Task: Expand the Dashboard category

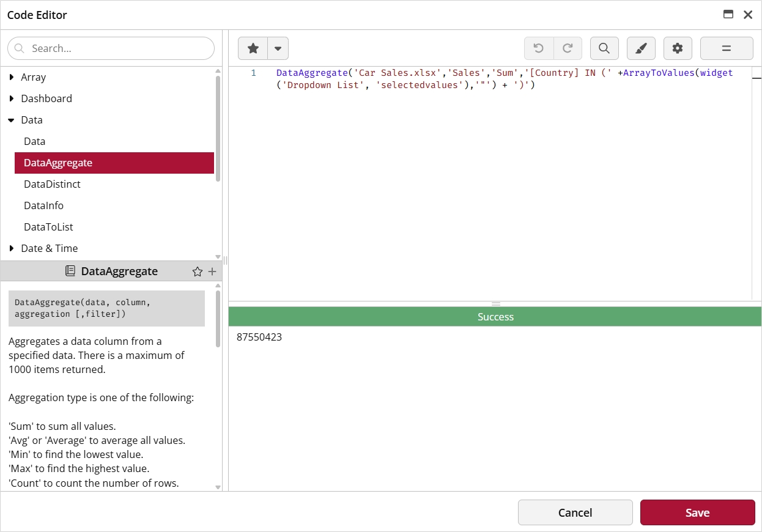Action: (x=12, y=98)
